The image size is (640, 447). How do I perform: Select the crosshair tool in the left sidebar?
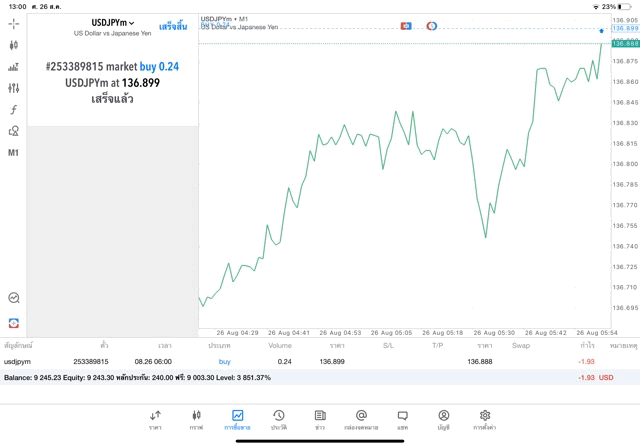(x=13, y=24)
